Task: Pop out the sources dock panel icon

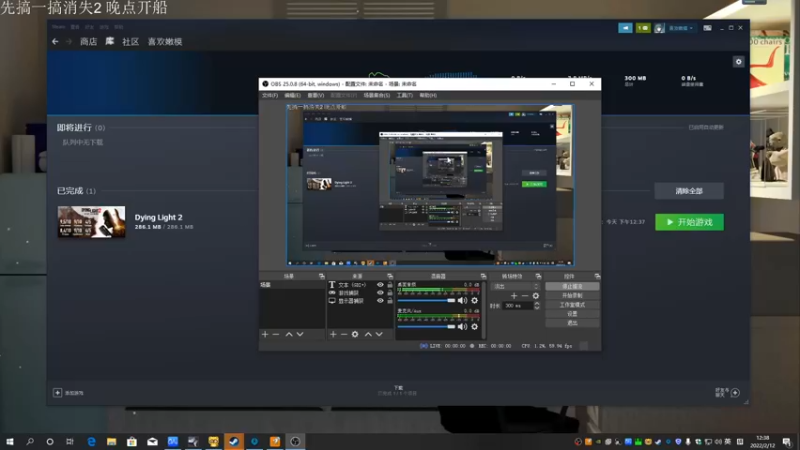Action: (390, 276)
